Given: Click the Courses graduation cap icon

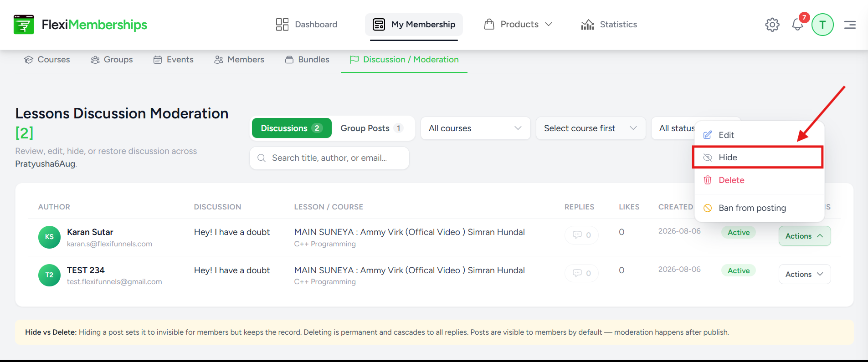Looking at the screenshot, I should point(29,60).
